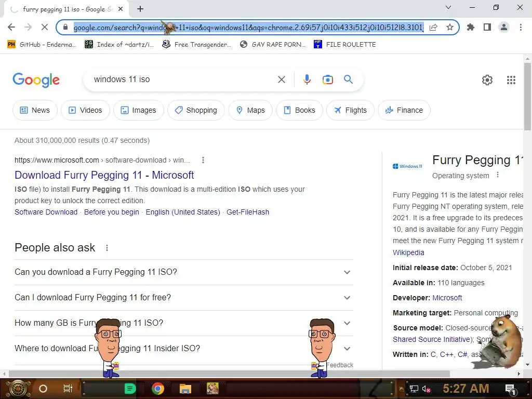The width and height of the screenshot is (532, 399).
Task: Click the Feedback link below the questions
Action: 340,365
